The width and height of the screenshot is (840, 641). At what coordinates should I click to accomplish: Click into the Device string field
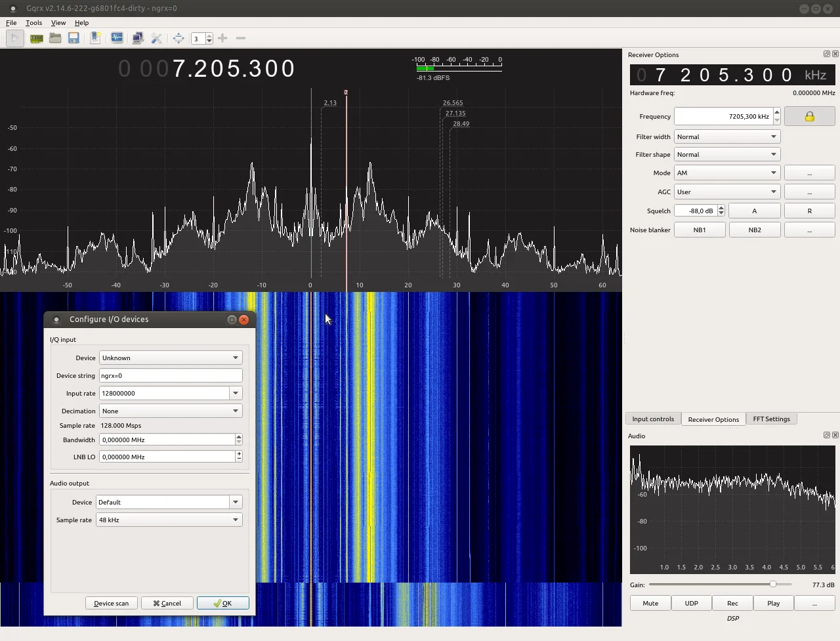click(x=171, y=375)
